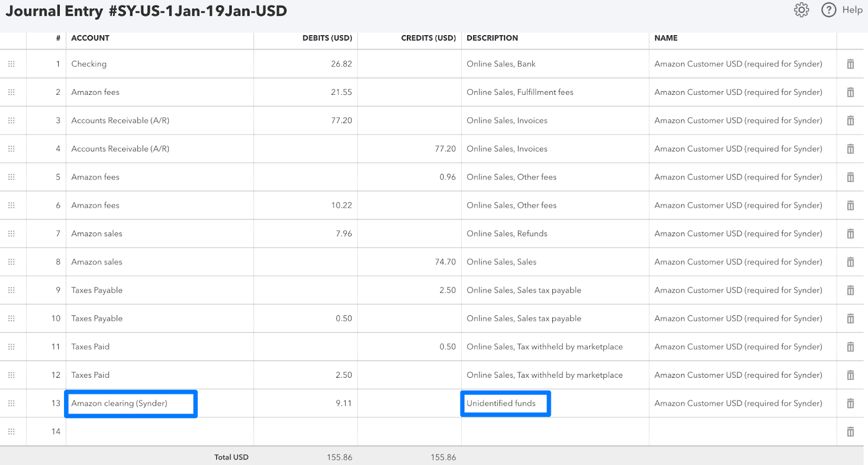Click the NAME column header
The width and height of the screenshot is (868, 465).
[x=666, y=38]
